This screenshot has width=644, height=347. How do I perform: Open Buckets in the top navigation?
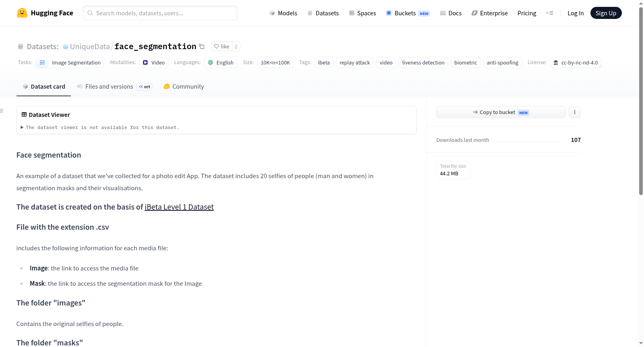408,13
